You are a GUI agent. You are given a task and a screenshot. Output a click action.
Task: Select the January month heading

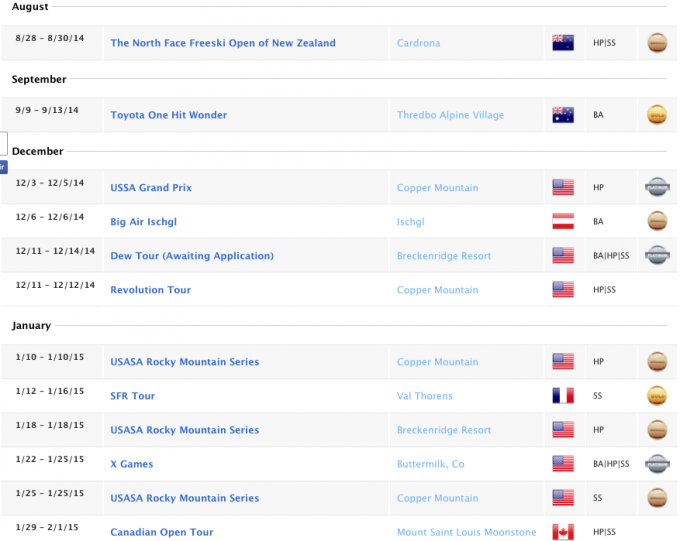[x=31, y=325]
